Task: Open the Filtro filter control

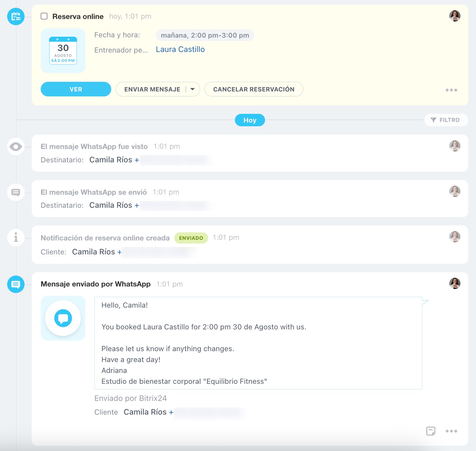Action: coord(446,120)
